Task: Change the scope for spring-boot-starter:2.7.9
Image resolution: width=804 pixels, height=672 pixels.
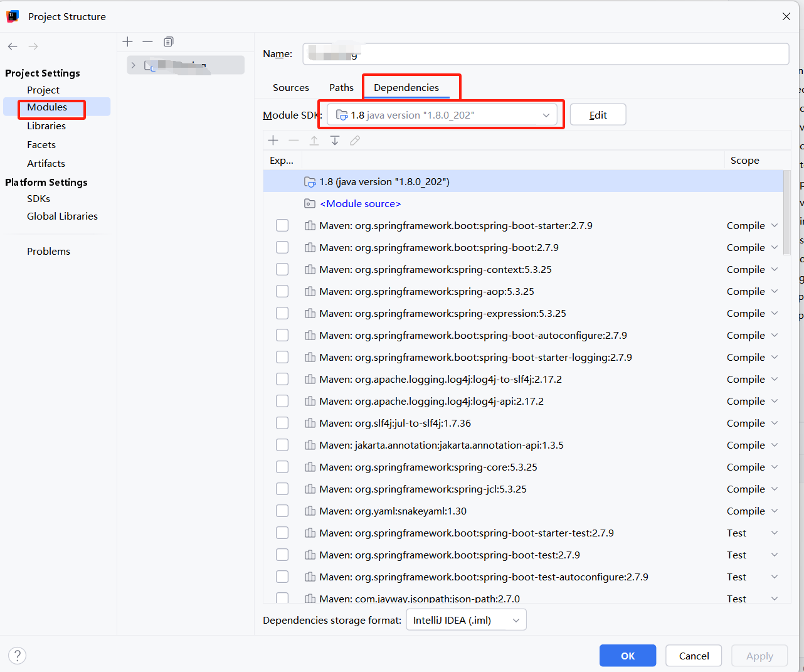Action: click(x=752, y=225)
